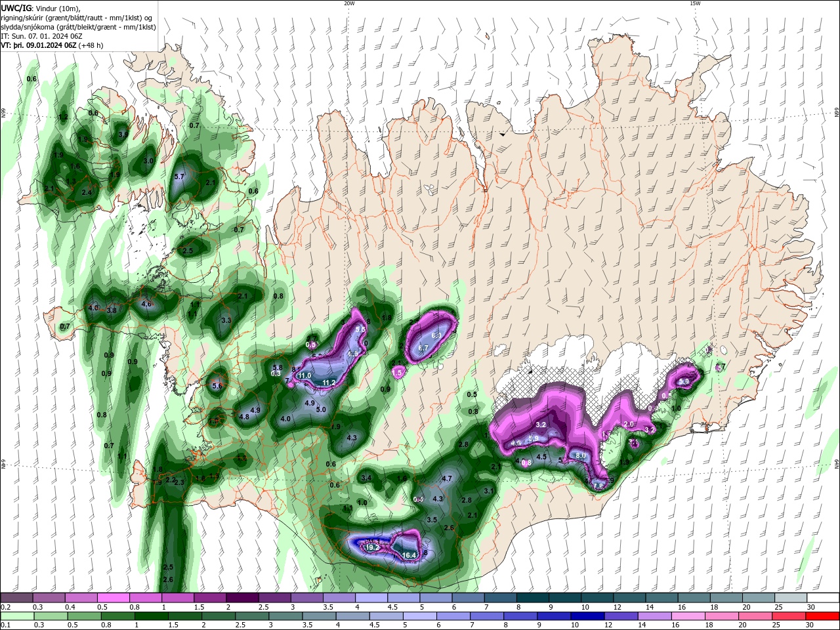Screen dimensions: 840x630
Task: Click the 3.0 value on the map
Action: pos(148,161)
